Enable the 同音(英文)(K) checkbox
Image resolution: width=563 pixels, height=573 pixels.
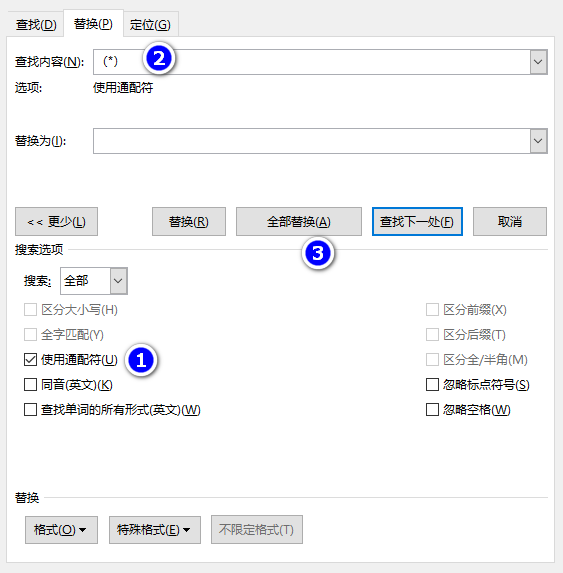pos(30,385)
